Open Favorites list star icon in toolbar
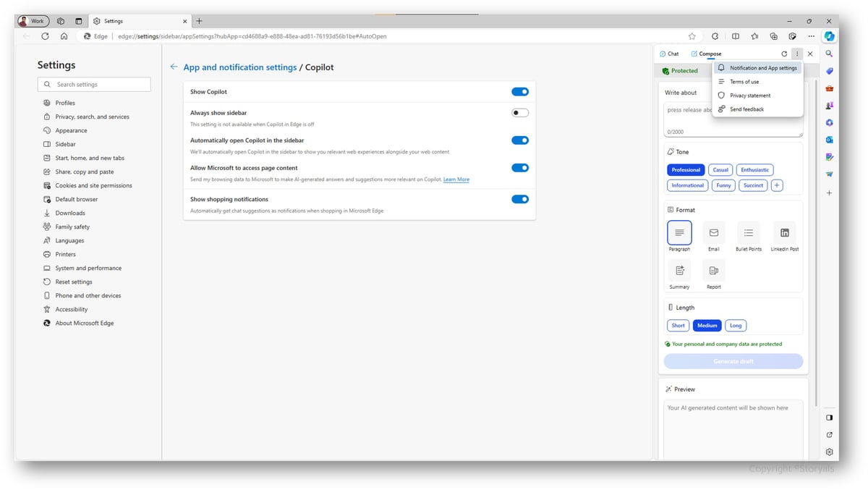 754,36
